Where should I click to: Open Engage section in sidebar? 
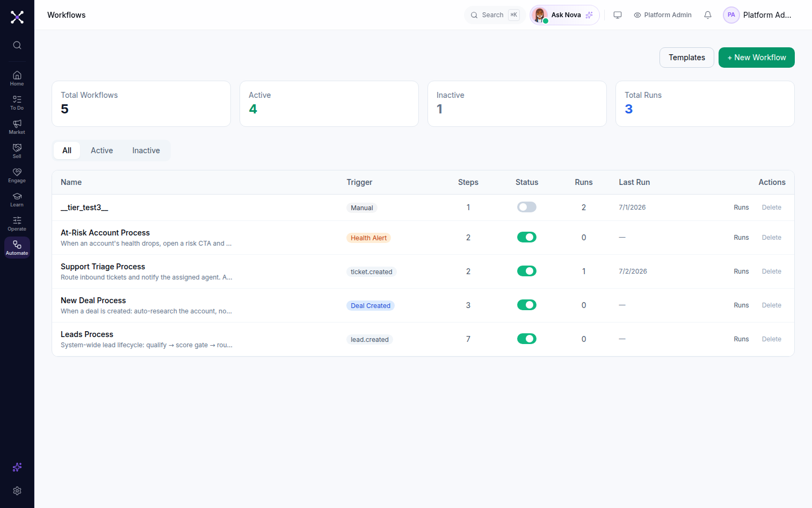click(x=17, y=175)
